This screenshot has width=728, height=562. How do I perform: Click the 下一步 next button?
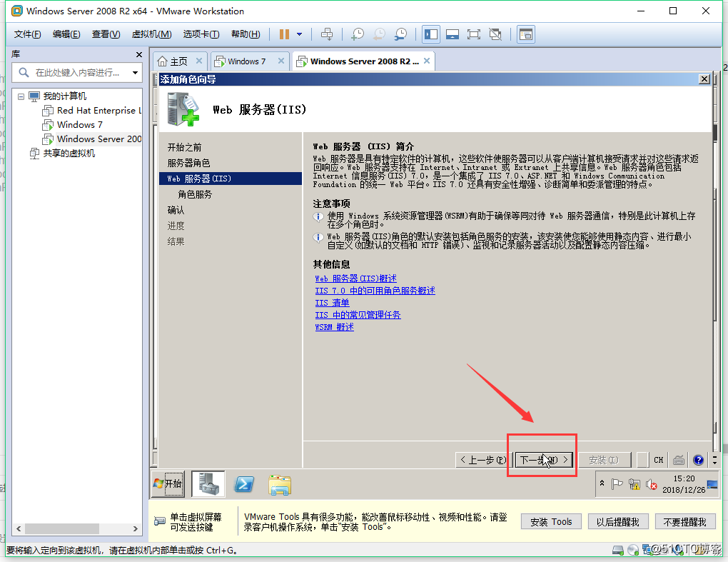coord(544,460)
